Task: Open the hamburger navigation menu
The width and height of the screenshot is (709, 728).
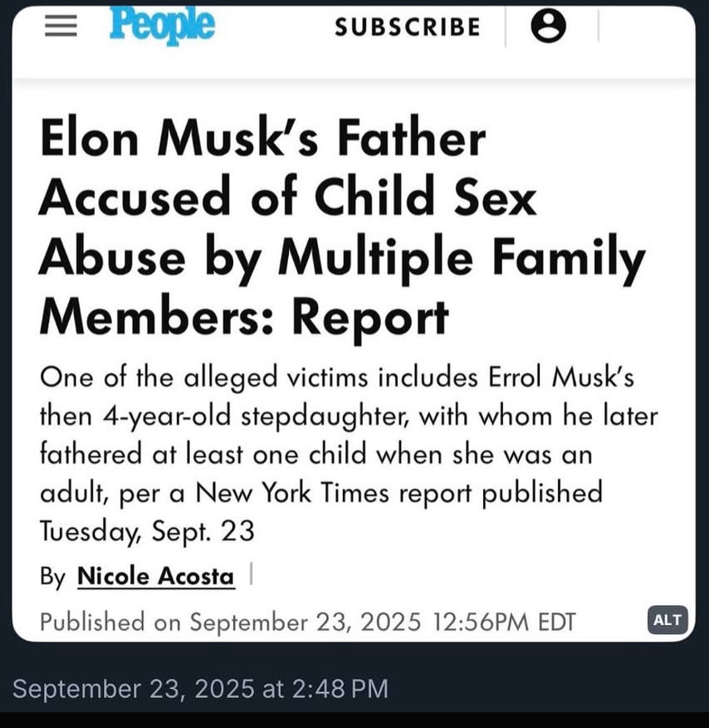Action: 58,26
